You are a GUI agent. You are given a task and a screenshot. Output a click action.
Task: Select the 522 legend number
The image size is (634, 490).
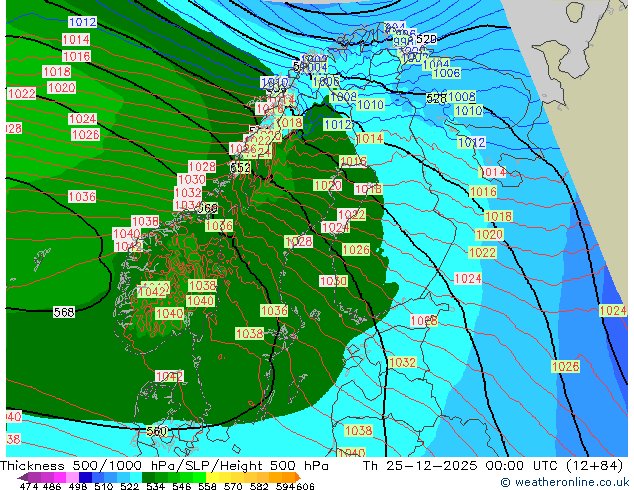pyautogui.click(x=129, y=486)
